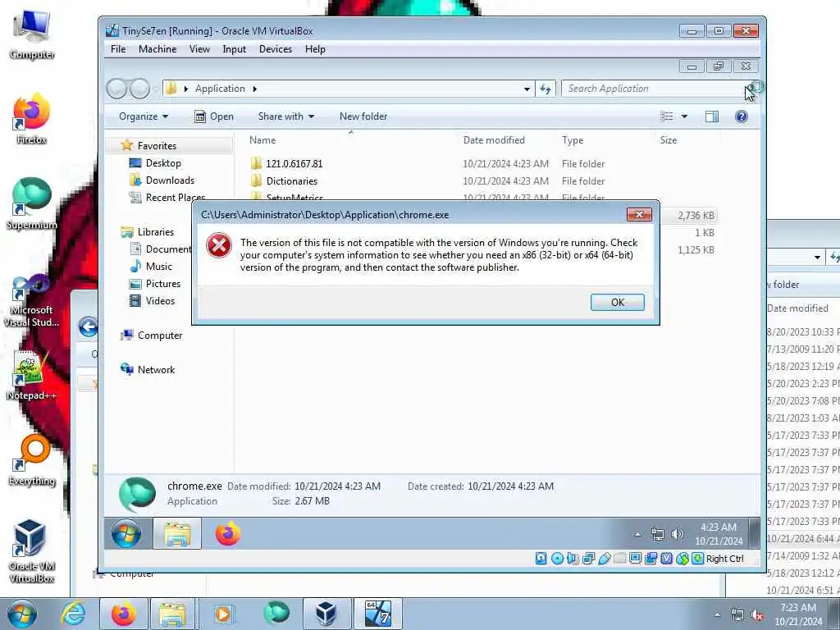Image resolution: width=840 pixels, height=630 pixels.
Task: Expand the address bar history dropdown
Action: click(527, 89)
